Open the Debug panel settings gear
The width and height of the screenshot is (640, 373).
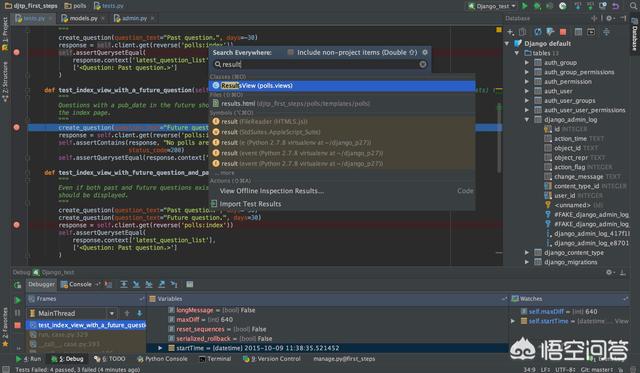pos(609,272)
